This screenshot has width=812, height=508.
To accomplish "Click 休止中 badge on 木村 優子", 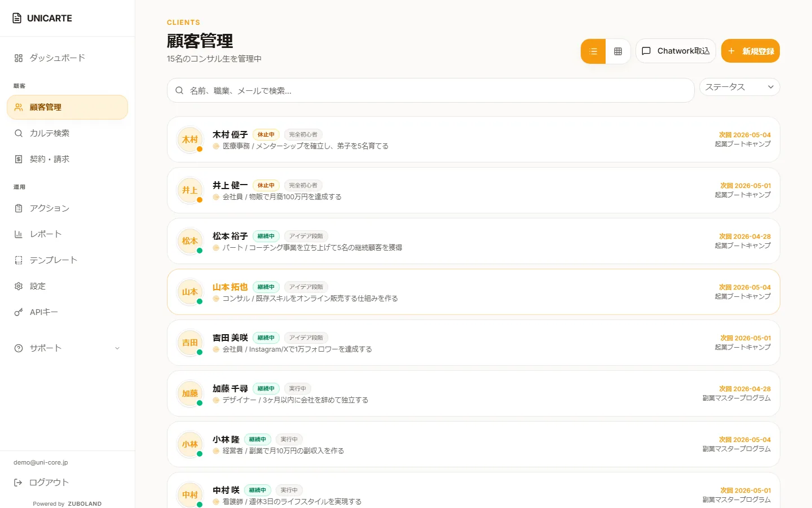I will (x=266, y=134).
